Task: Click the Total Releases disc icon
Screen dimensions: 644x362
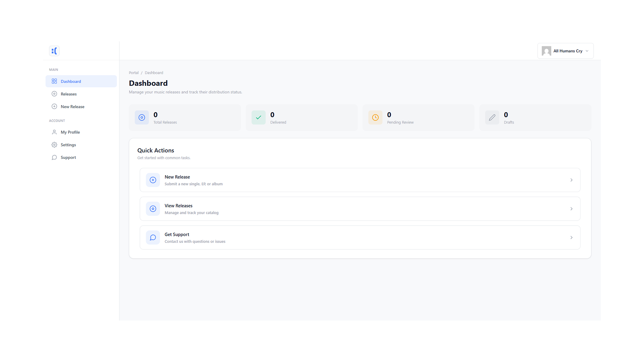Action: [142, 118]
